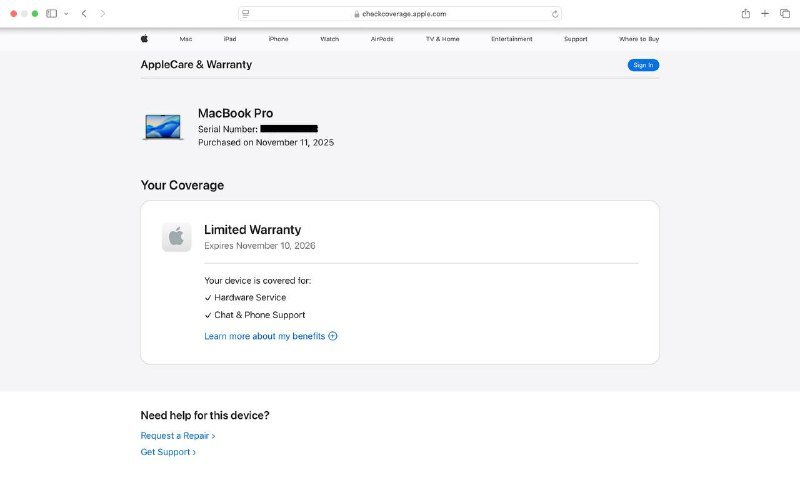Open Learn more about my benefits link
Viewport: 800px width, 500px height.
click(264, 336)
